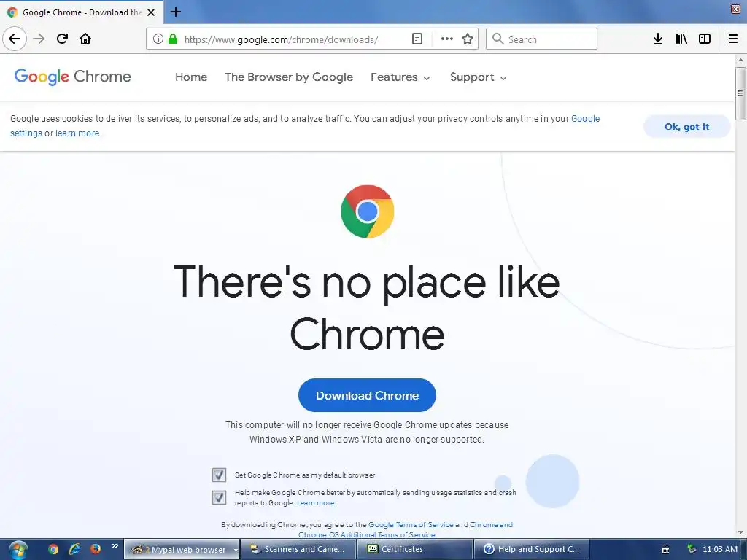The height and width of the screenshot is (560, 747).
Task: Click the network tray icon beside clock
Action: click(x=692, y=549)
